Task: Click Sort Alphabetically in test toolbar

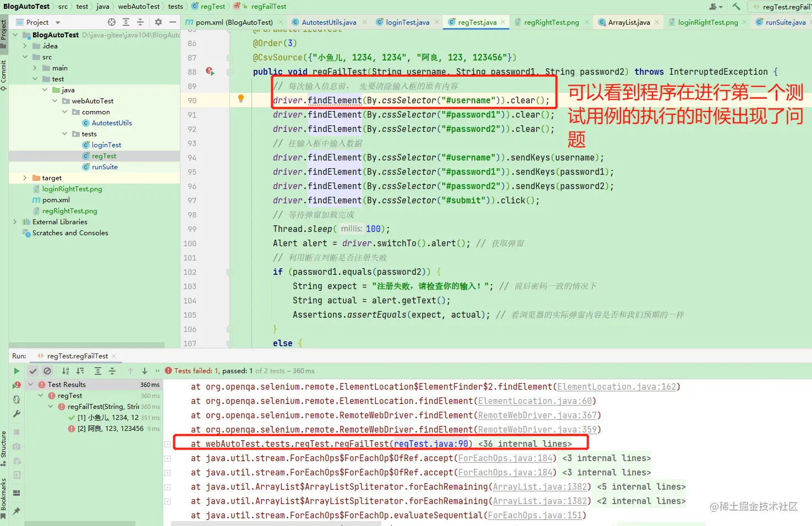Action: [65, 371]
